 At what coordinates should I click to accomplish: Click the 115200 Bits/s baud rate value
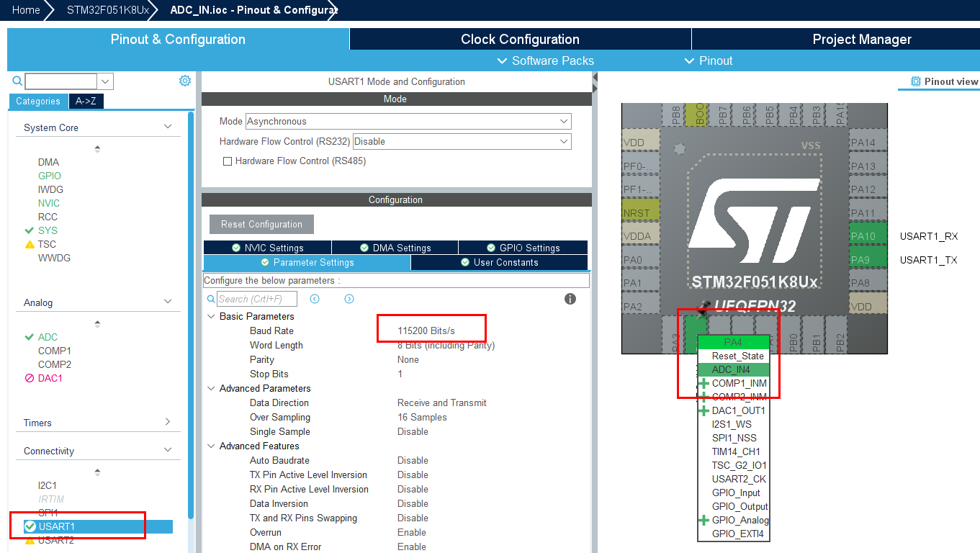click(426, 331)
